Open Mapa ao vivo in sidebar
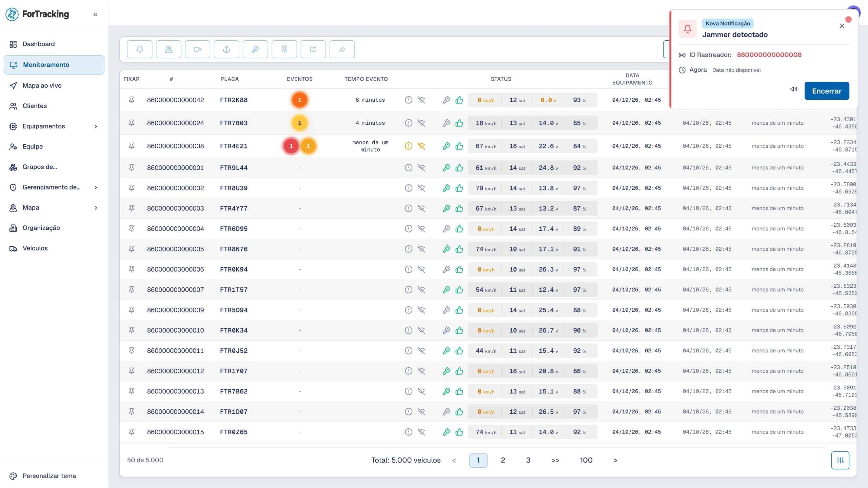This screenshot has height=488, width=868. [54, 86]
